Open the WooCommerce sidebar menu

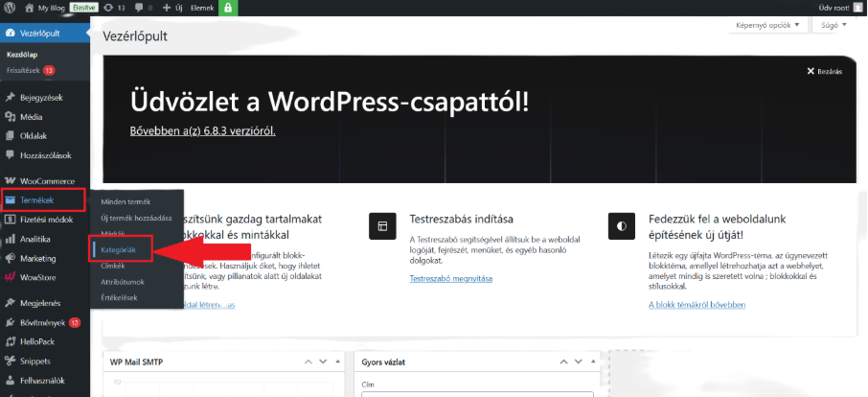(47, 181)
